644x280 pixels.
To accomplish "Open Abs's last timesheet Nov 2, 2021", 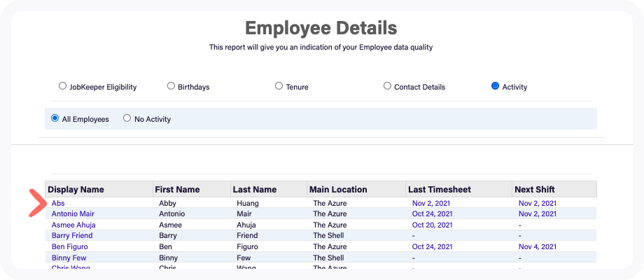I will 430,203.
